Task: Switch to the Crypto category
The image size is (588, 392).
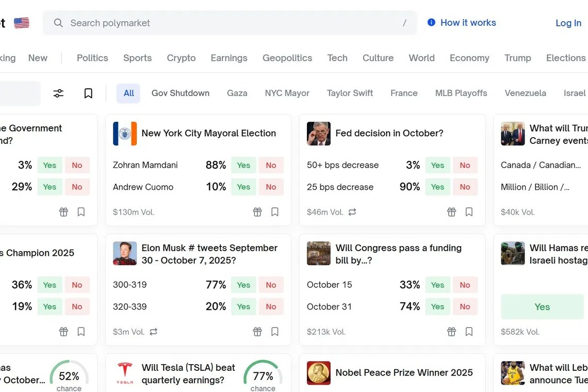Action: click(181, 58)
